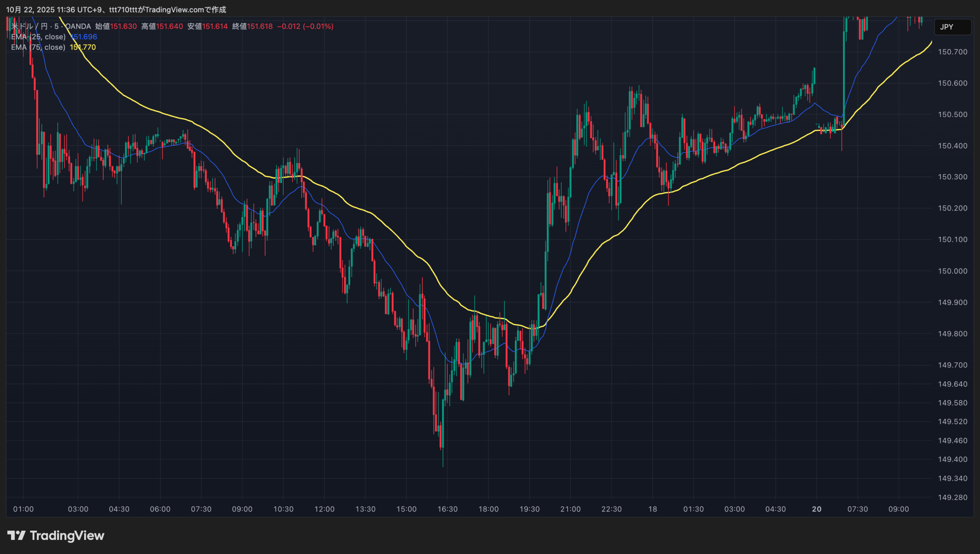Image resolution: width=980 pixels, height=554 pixels.
Task: Click the bold 20 date marker on time axis
Action: pos(817,509)
